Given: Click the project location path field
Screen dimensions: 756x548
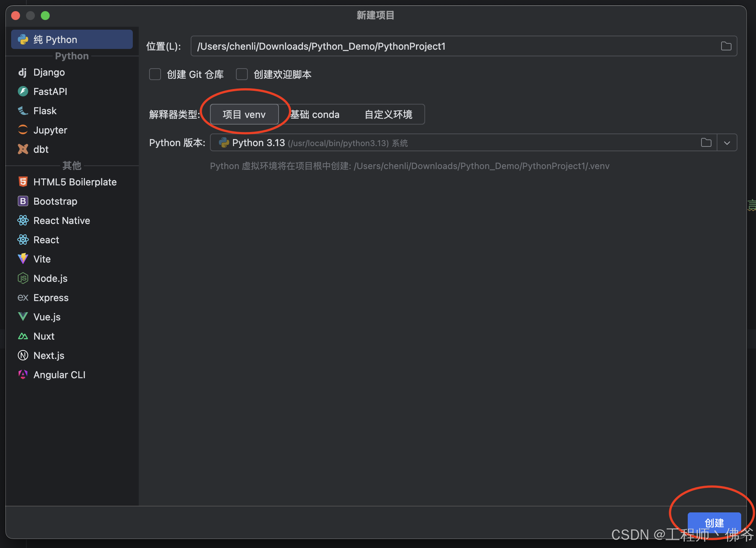Looking at the screenshot, I should 445,46.
